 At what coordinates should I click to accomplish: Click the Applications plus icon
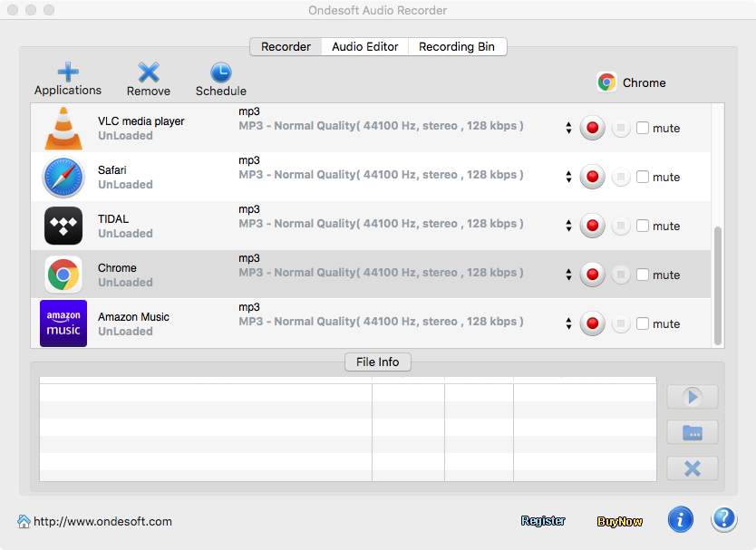[x=68, y=72]
